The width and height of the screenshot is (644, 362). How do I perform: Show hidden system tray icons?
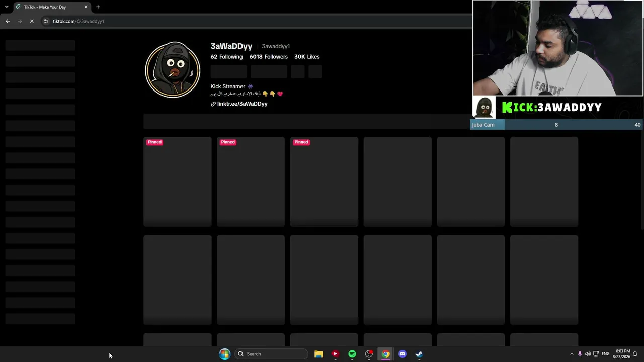[572, 354]
